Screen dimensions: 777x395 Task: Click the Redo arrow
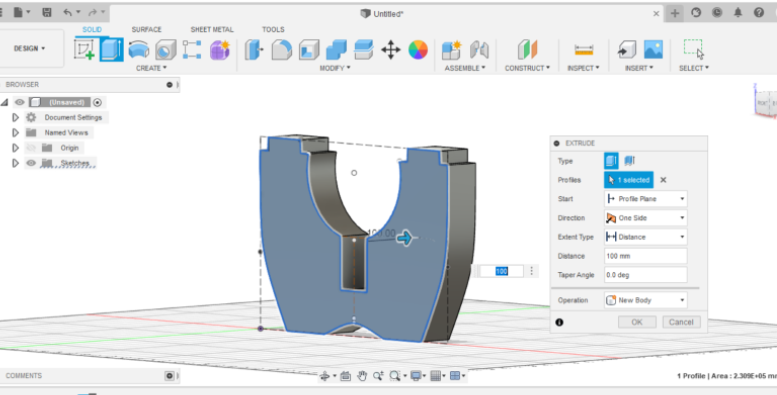(x=92, y=13)
